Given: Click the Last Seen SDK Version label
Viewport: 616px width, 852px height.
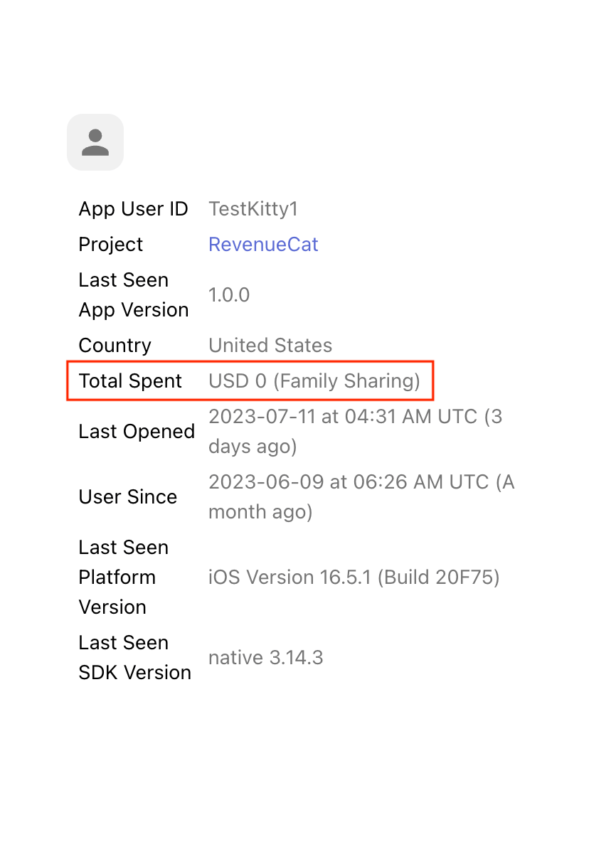Looking at the screenshot, I should point(135,657).
